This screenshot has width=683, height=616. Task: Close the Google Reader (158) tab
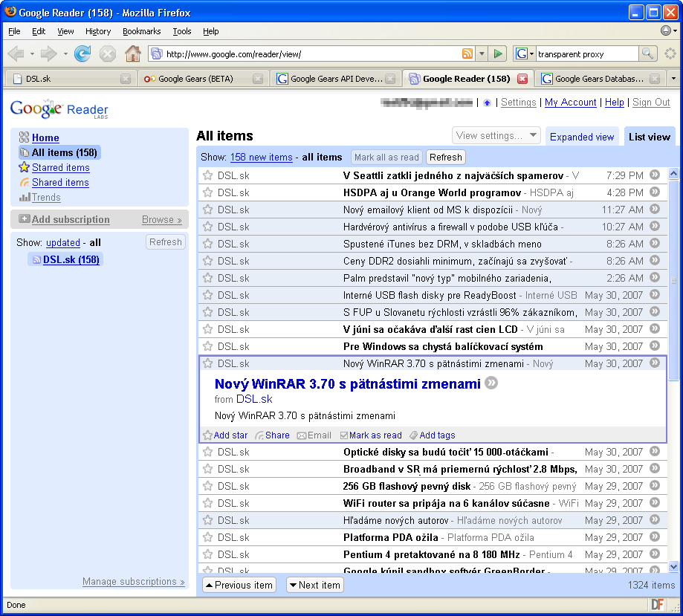pyautogui.click(x=522, y=79)
